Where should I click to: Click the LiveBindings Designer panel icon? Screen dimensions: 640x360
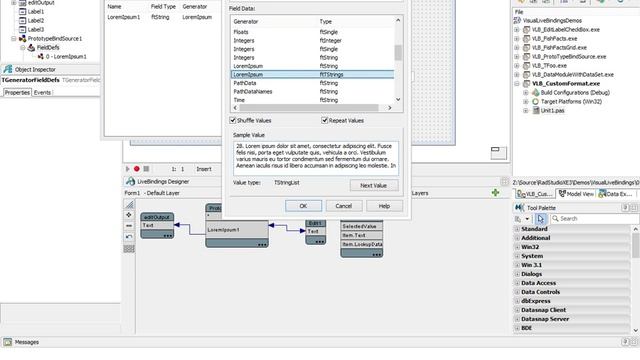[x=130, y=181]
